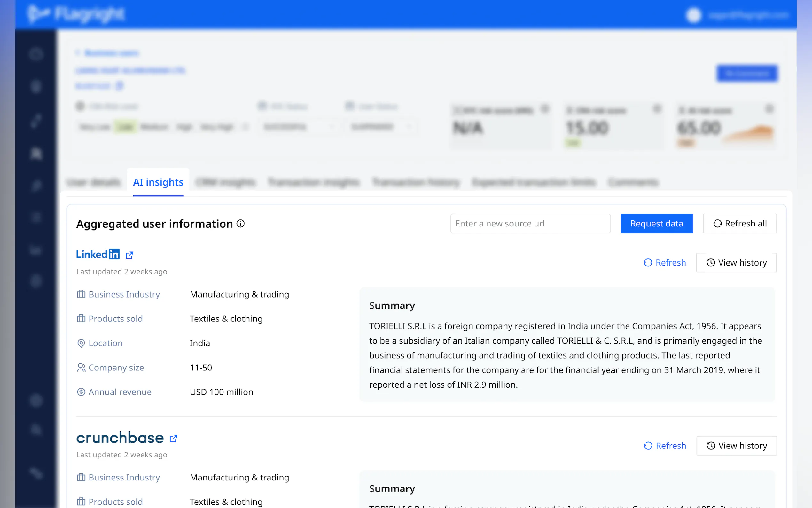Open the blurred User details tab
812x508 pixels.
click(x=94, y=182)
